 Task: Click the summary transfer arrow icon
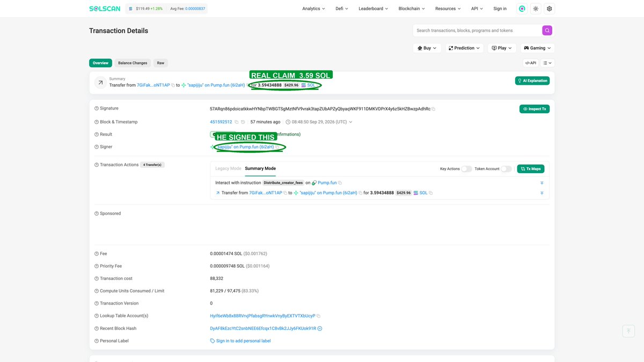[100, 83]
